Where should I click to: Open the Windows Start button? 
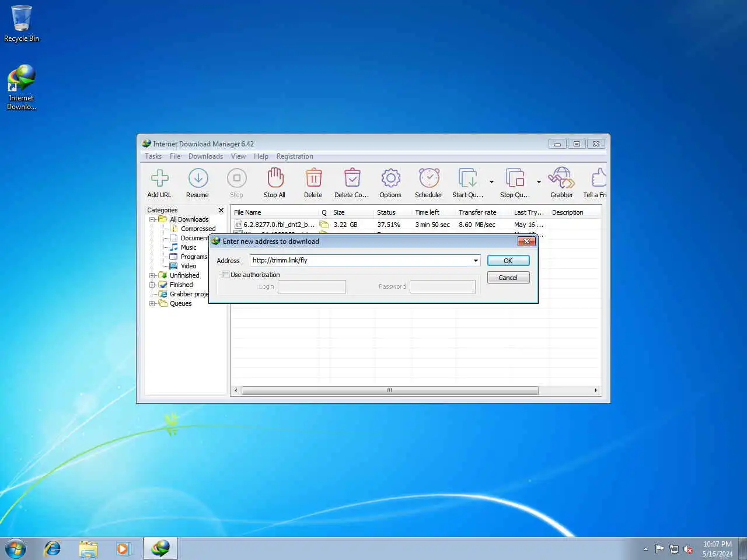(16, 548)
